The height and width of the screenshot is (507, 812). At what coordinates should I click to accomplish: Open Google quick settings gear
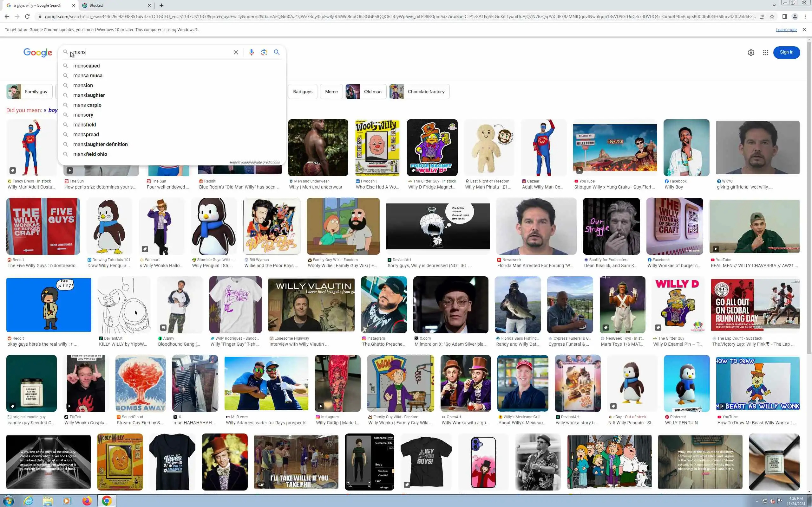tap(751, 53)
